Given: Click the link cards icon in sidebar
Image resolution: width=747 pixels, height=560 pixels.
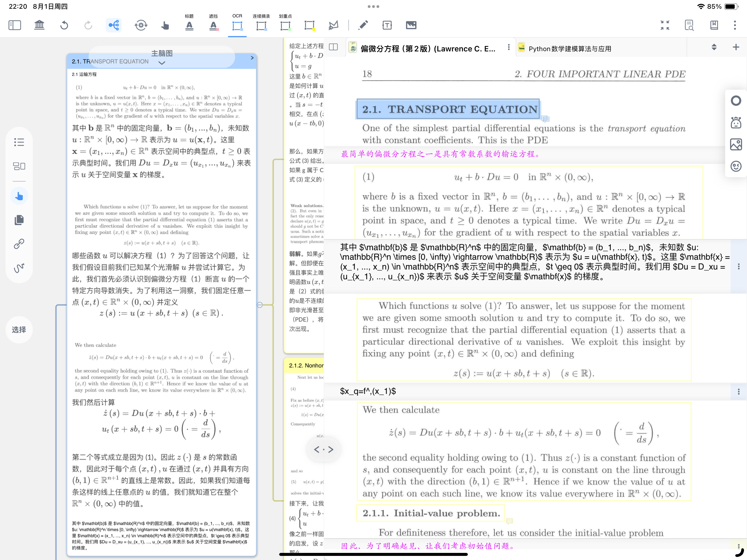Looking at the screenshot, I should pos(19,244).
